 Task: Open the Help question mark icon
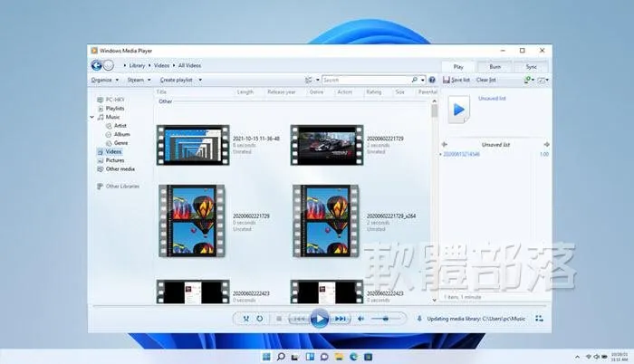click(x=432, y=80)
